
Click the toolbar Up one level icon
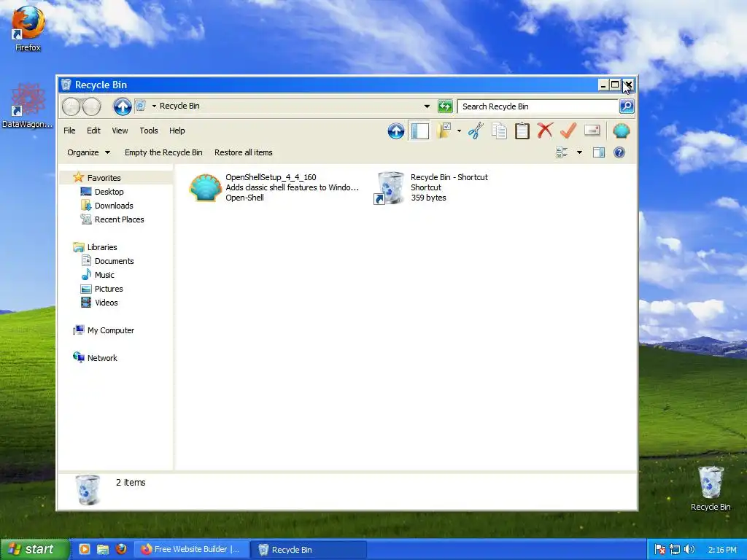(396, 131)
